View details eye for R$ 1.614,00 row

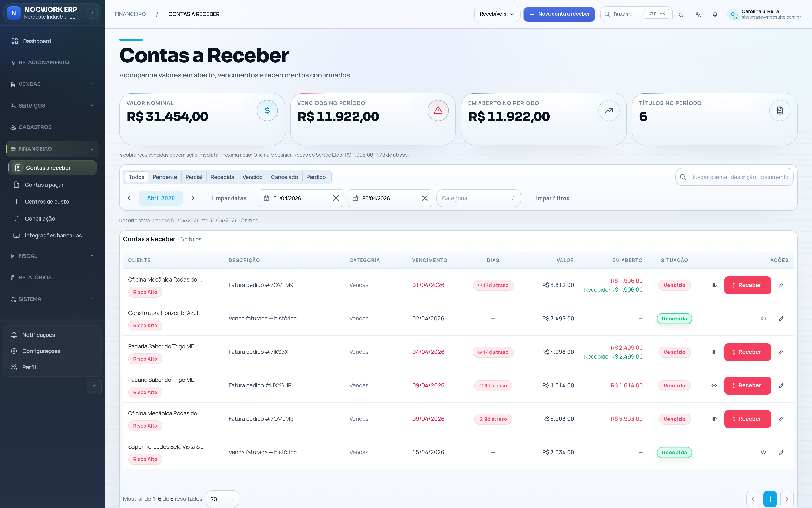[x=714, y=385]
